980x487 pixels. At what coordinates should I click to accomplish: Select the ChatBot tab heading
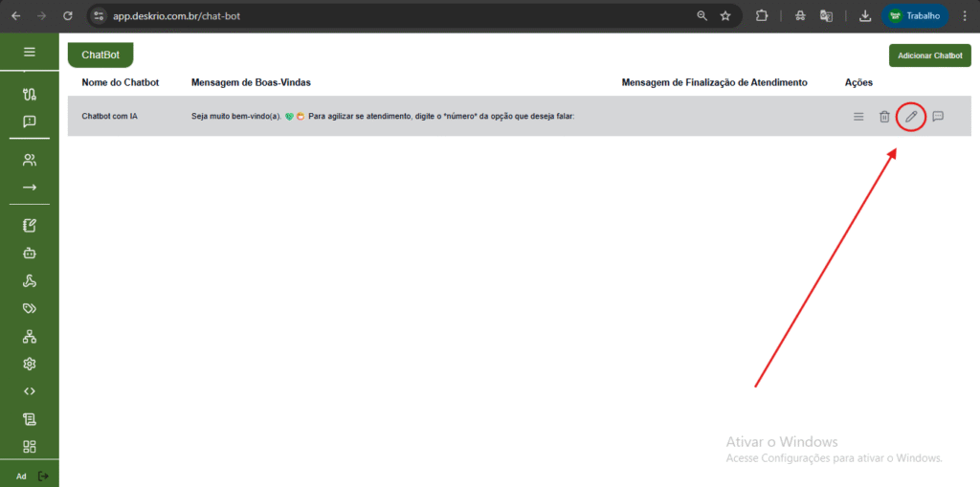coord(100,55)
